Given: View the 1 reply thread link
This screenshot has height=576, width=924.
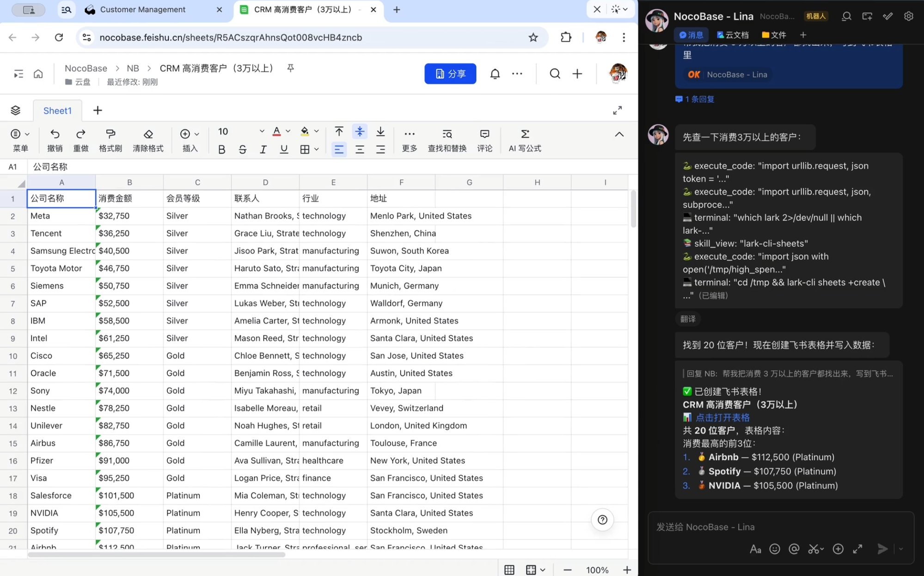Looking at the screenshot, I should point(695,99).
